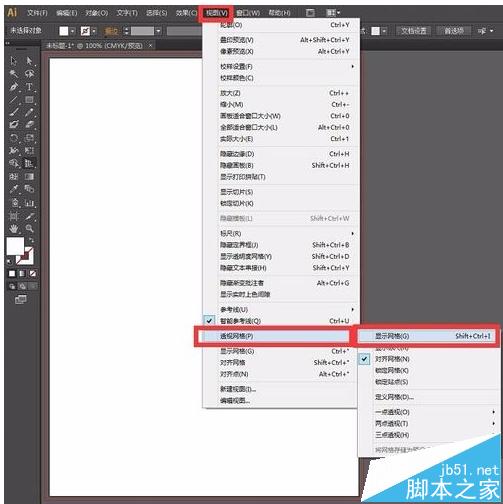Click the stroke weight stepper arrows
503x504 pixels.
tap(126, 31)
